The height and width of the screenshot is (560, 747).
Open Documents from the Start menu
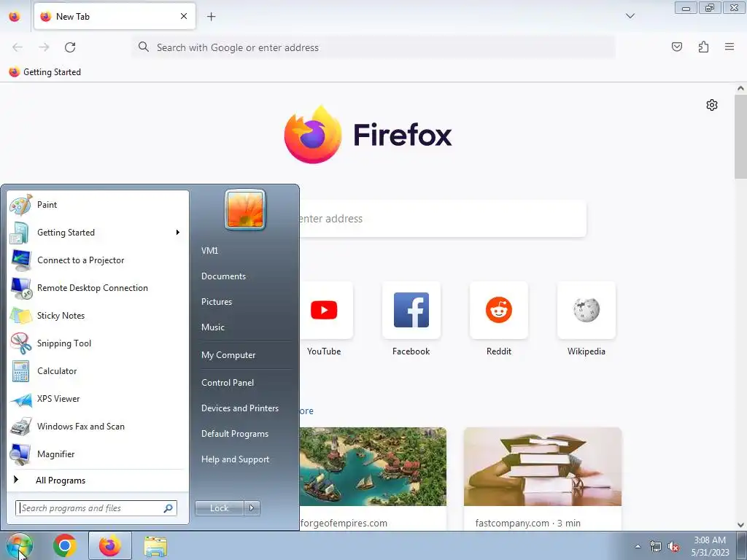223,276
